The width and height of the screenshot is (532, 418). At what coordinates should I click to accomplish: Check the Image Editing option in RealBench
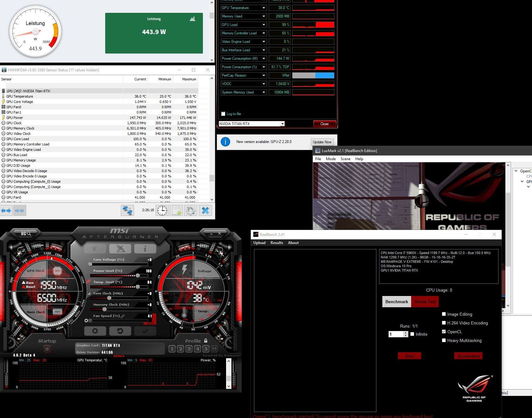(444, 314)
